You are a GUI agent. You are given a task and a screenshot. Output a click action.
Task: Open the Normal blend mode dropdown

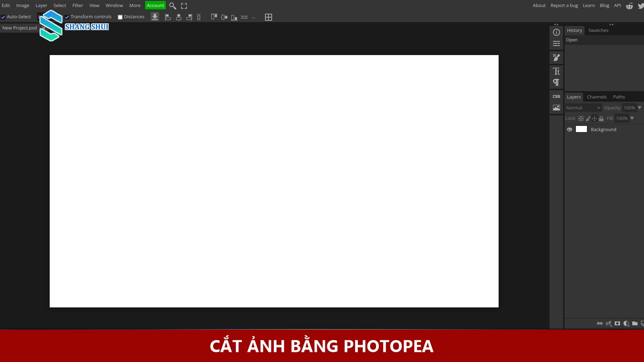click(583, 108)
